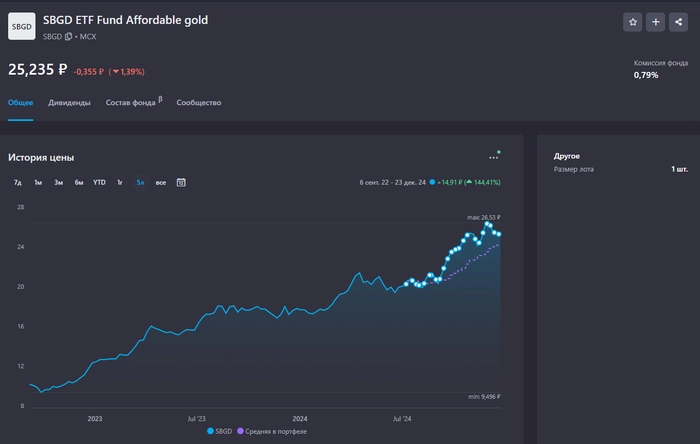Click the plus icon to add fund
Image resolution: width=700 pixels, height=444 pixels.
[656, 22]
